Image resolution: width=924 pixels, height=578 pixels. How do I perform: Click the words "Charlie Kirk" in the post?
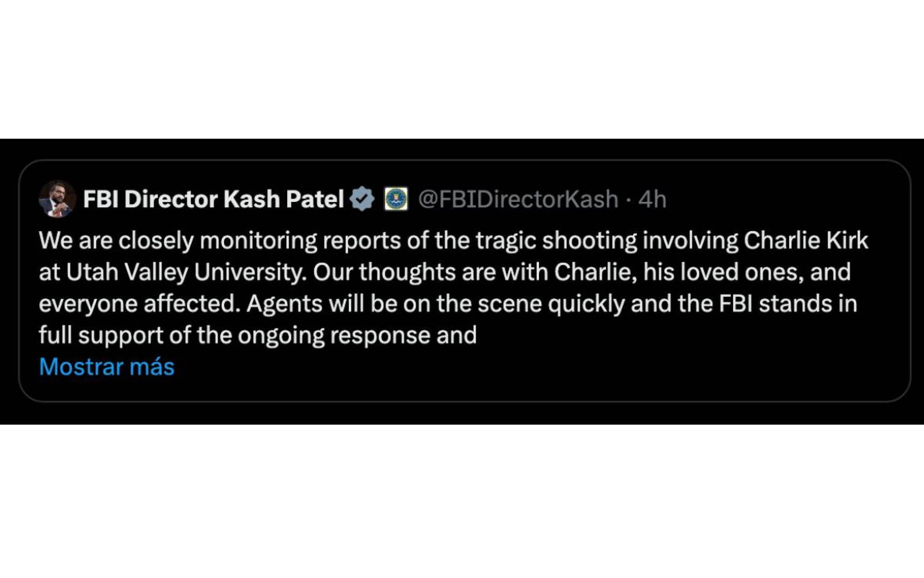(806, 240)
